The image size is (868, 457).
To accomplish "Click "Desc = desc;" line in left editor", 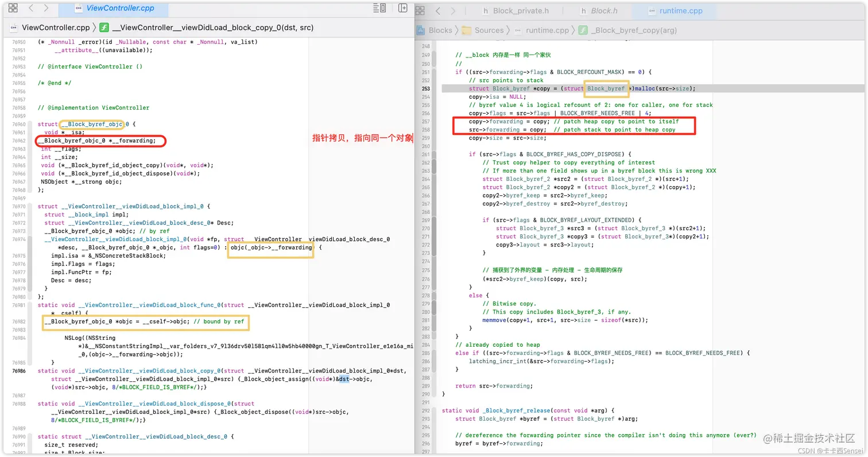I will 71,280.
